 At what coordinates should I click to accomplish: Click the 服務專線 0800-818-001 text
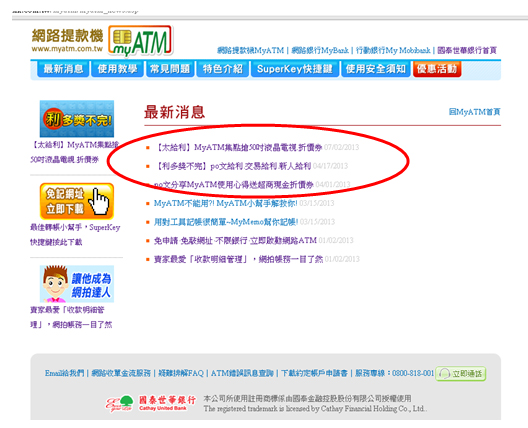click(x=394, y=373)
